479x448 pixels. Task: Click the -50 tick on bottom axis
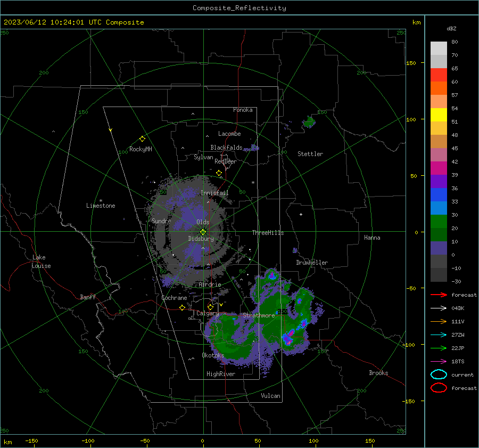145,441
